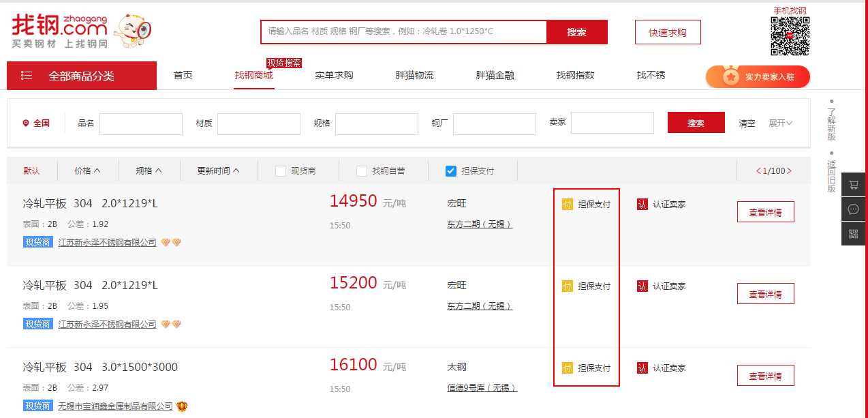868x418 pixels.
Task: Click the location pin icon beside 全国
Action: pos(26,123)
